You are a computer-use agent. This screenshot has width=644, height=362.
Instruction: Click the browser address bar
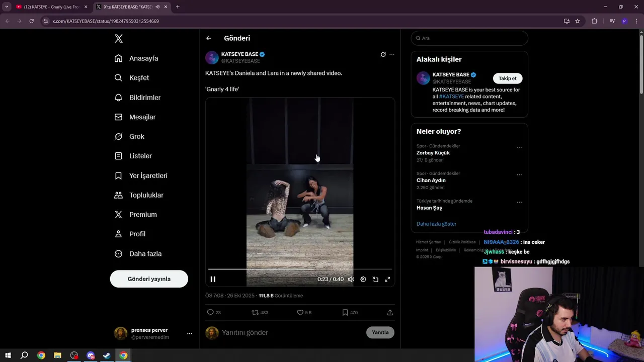point(302,21)
